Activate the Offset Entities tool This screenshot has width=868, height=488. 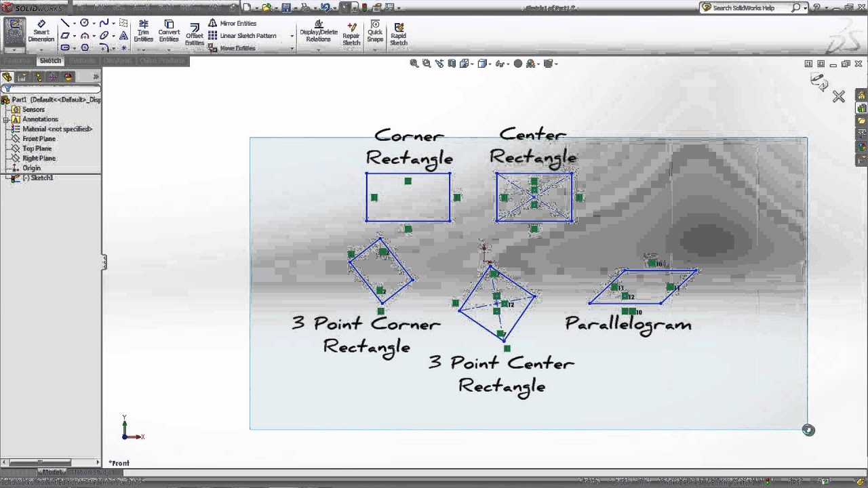tap(195, 35)
